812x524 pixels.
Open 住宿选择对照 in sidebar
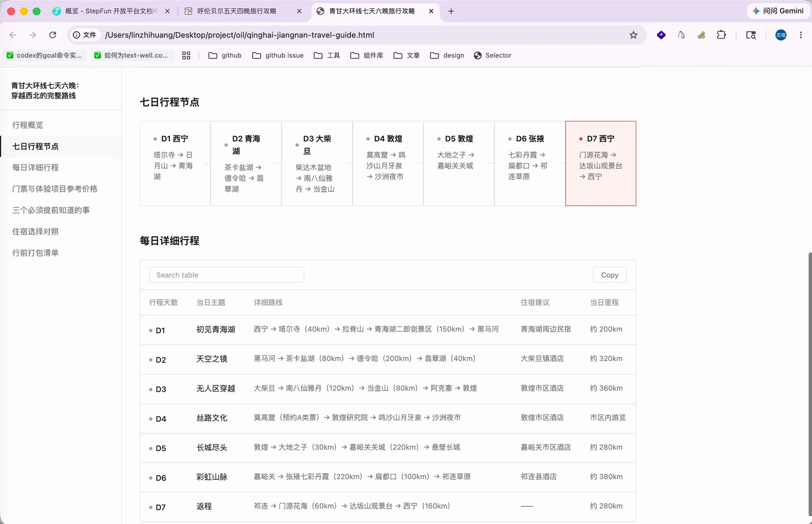(x=61, y=232)
